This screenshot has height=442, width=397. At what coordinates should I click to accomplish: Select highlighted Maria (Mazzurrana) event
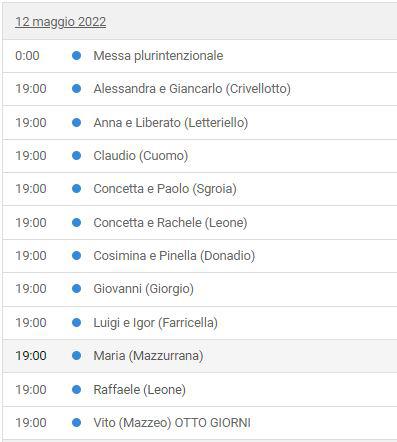pyautogui.click(x=199, y=356)
